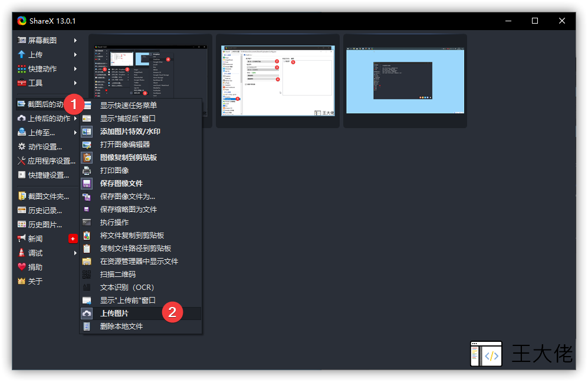Click the 动作设置 gear icon
This screenshot has height=382, width=588.
pos(22,147)
